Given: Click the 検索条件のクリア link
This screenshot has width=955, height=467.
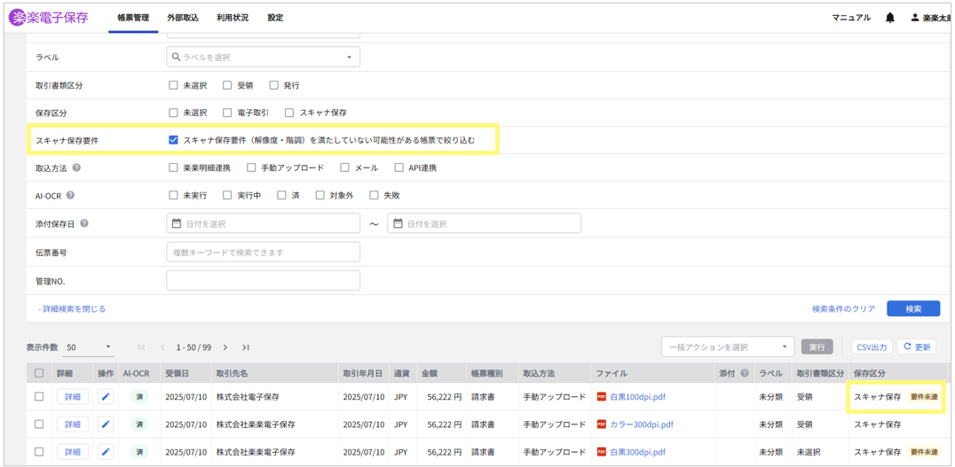Looking at the screenshot, I should click(843, 309).
